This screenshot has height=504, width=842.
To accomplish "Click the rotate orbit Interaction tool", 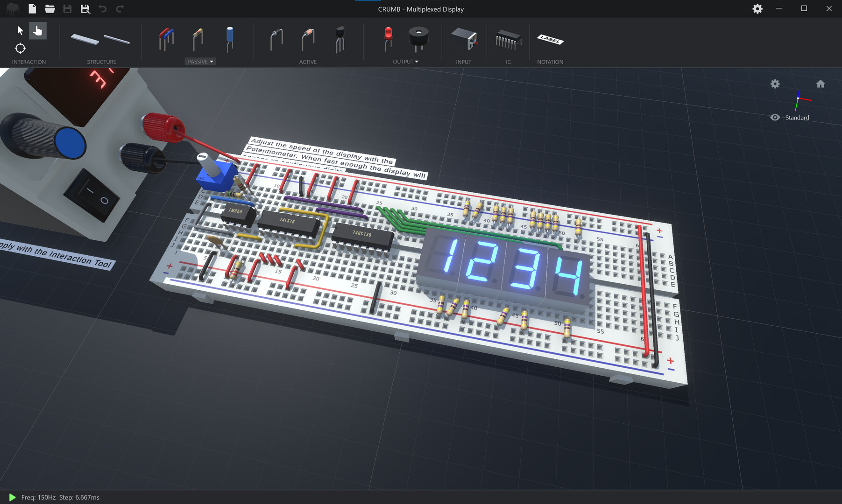I will pos(20,48).
